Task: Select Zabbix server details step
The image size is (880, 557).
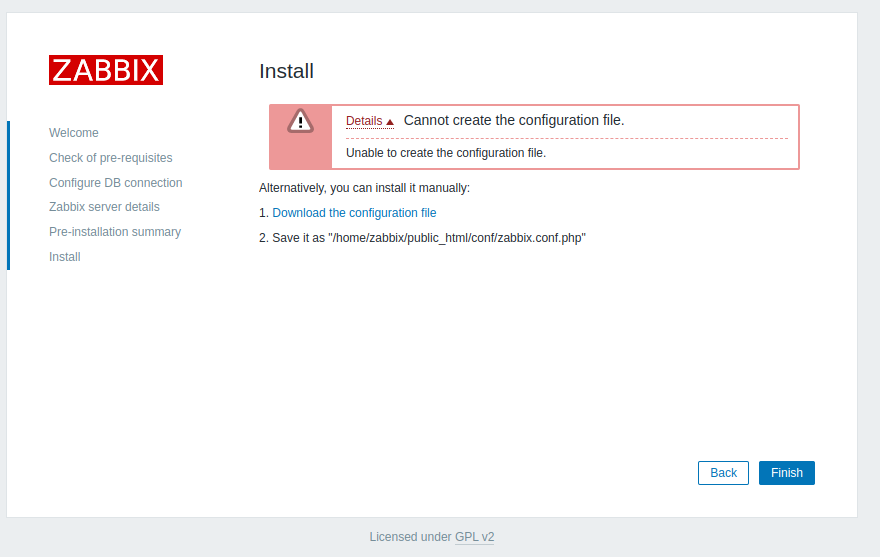Action: click(x=104, y=207)
